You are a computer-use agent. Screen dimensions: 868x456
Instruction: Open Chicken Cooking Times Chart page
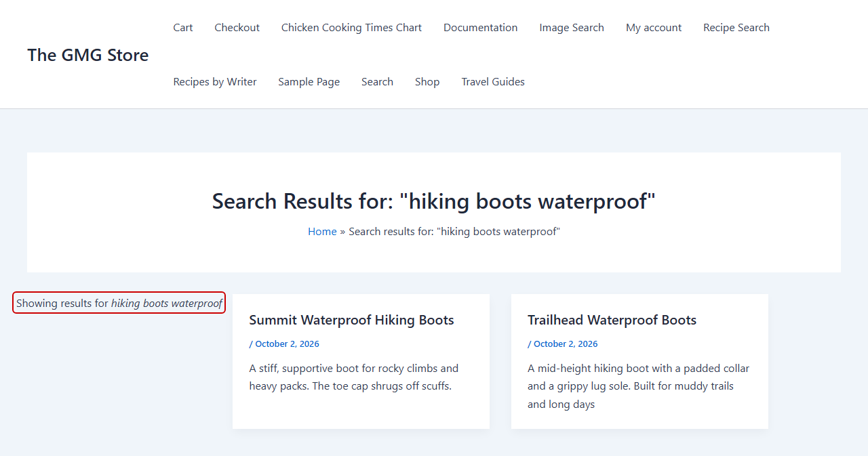[x=351, y=28]
